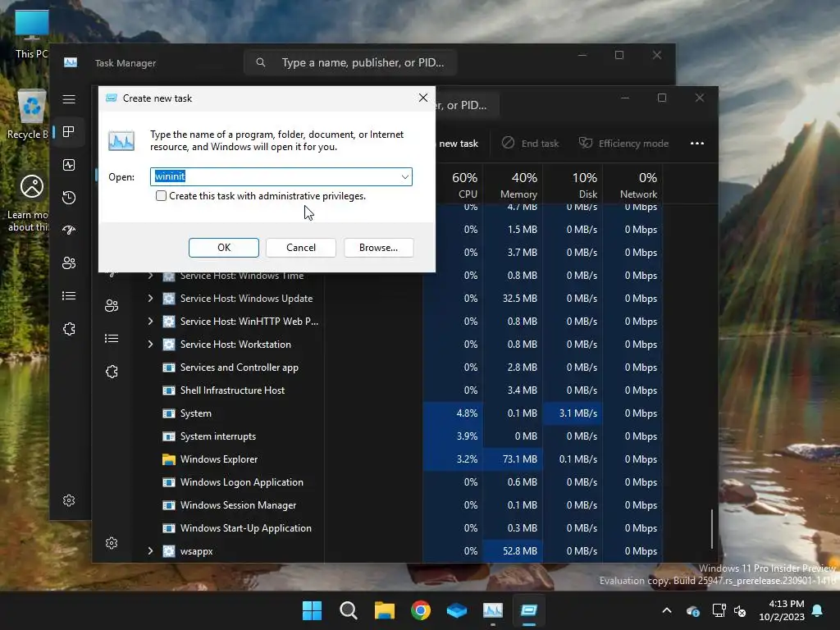Expand the wsappx process row

point(151,550)
